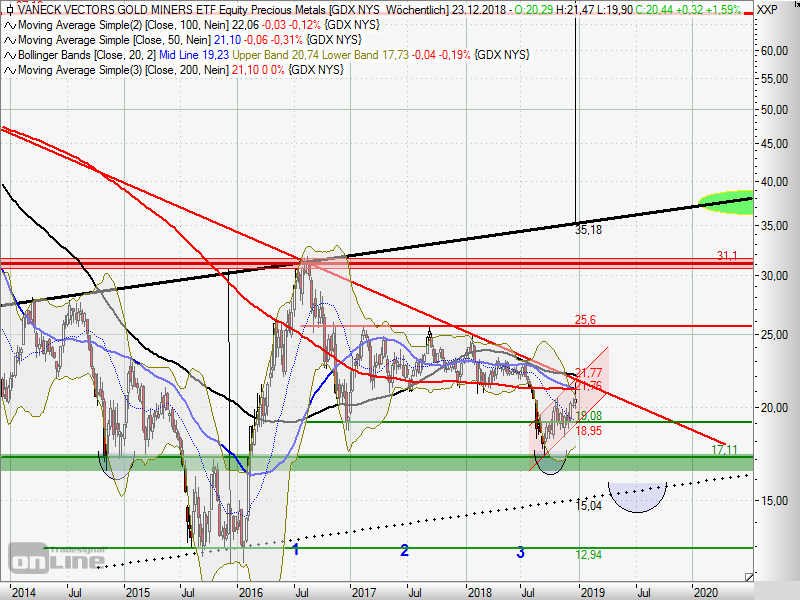
Task: Click the wave icon beside Bollinger Bands
Action: click(x=10, y=55)
